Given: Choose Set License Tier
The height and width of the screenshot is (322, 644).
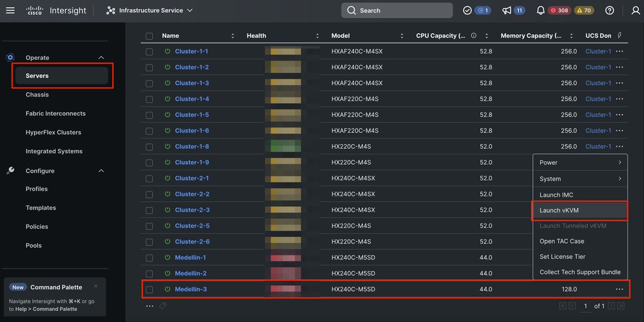Looking at the screenshot, I should [580, 257].
